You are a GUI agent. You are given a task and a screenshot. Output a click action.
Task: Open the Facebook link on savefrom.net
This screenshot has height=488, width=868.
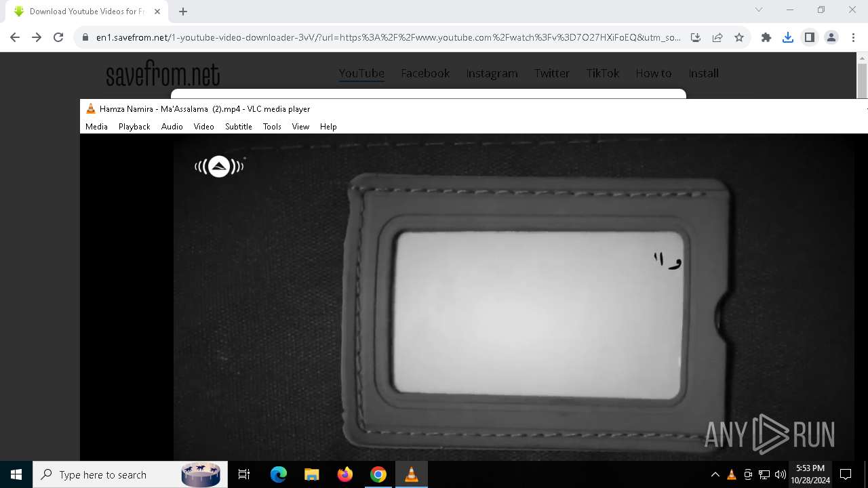pyautogui.click(x=425, y=73)
